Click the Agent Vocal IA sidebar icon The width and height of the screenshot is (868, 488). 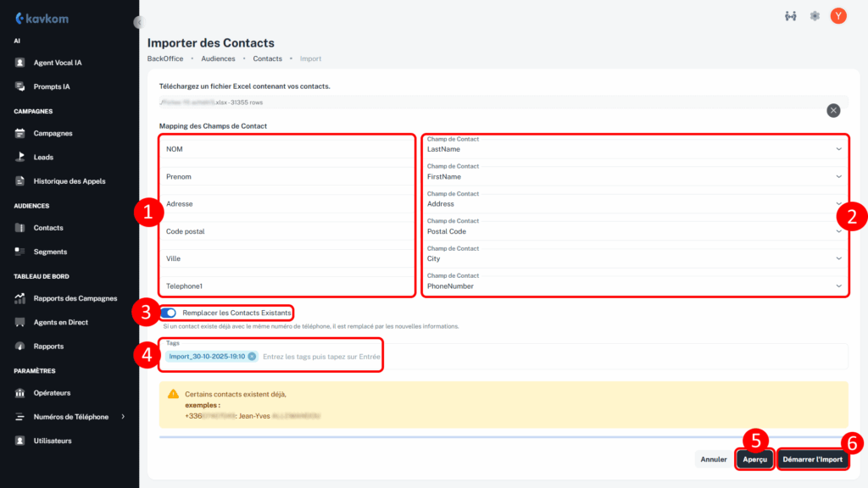click(20, 63)
